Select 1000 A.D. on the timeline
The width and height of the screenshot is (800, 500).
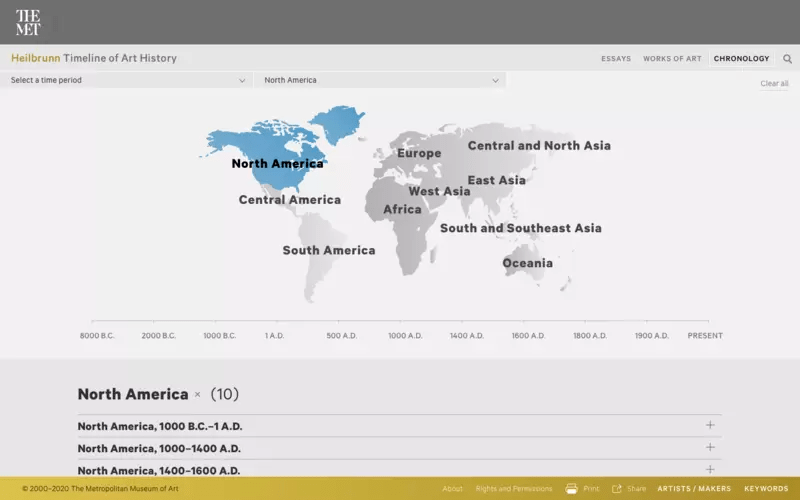403,335
